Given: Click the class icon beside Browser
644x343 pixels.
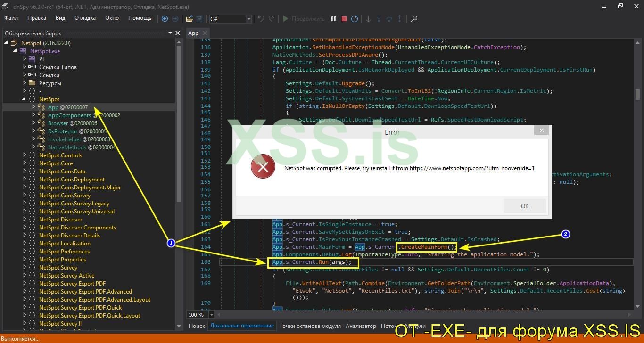Looking at the screenshot, I should click(41, 123).
